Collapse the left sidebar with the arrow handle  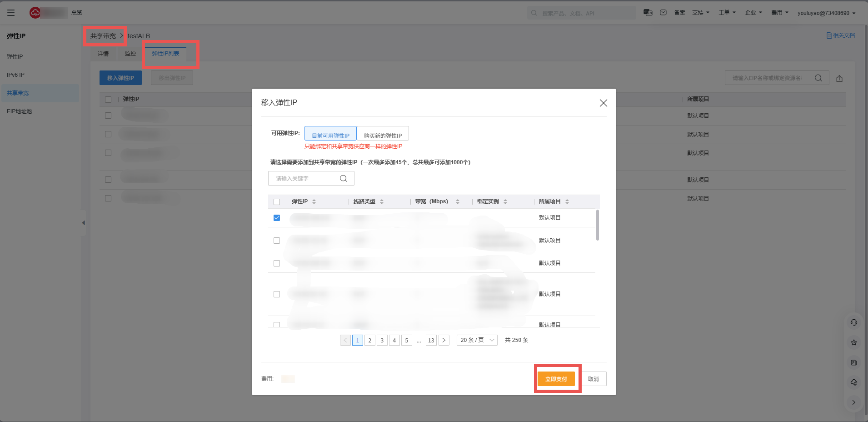(83, 223)
